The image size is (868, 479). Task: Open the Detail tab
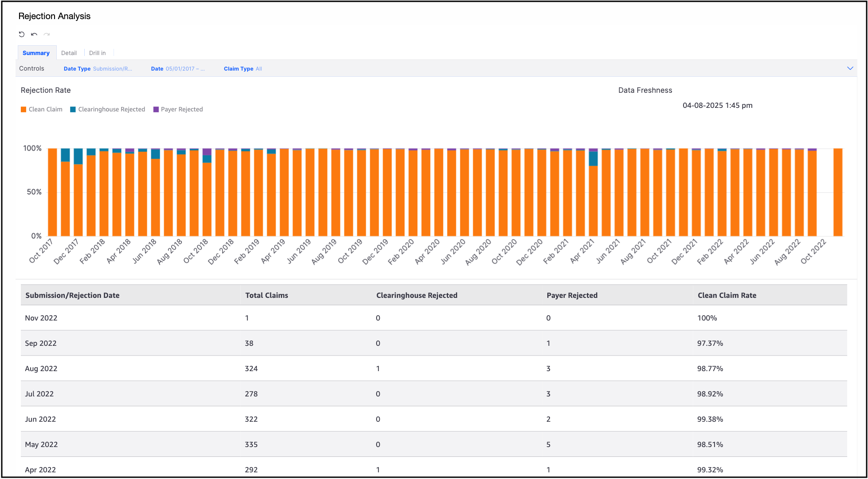[69, 53]
